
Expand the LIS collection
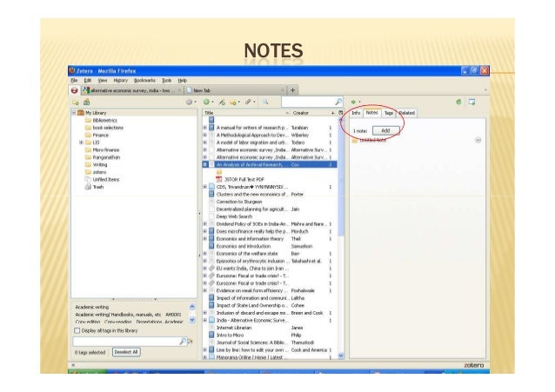pyautogui.click(x=81, y=143)
